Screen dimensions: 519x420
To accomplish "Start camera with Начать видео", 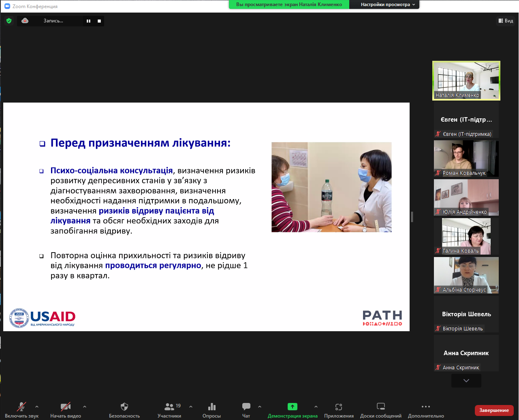I will pos(66,407).
